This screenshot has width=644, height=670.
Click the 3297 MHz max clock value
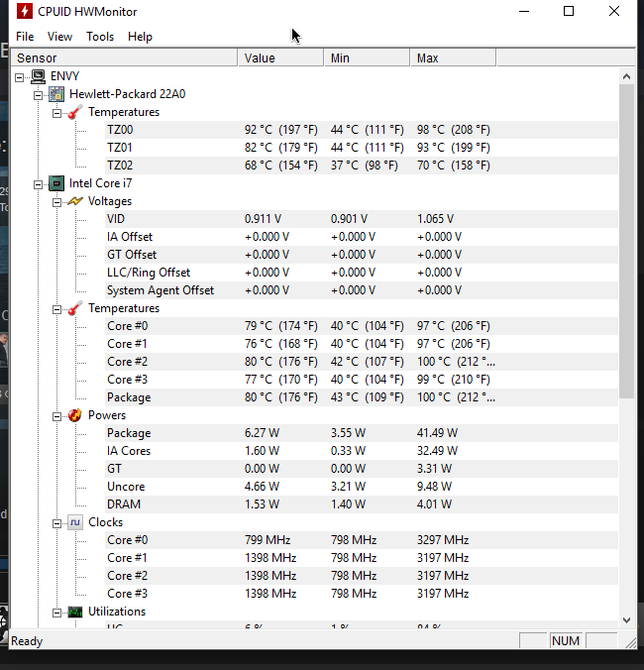pyautogui.click(x=443, y=540)
